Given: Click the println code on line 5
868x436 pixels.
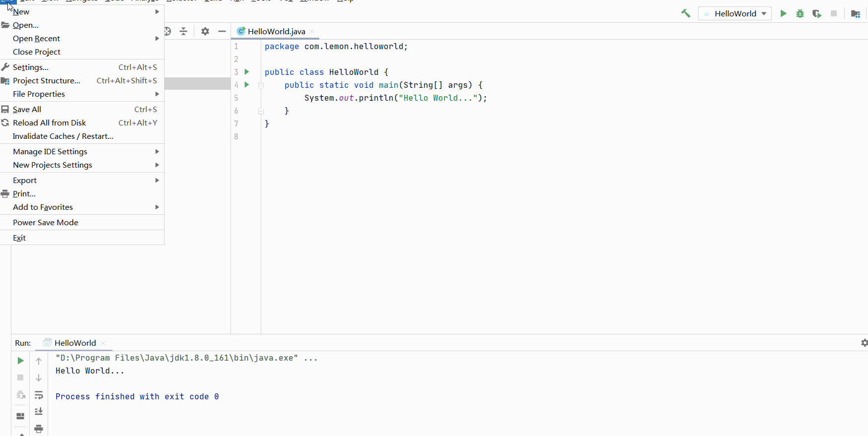Looking at the screenshot, I should 396,98.
